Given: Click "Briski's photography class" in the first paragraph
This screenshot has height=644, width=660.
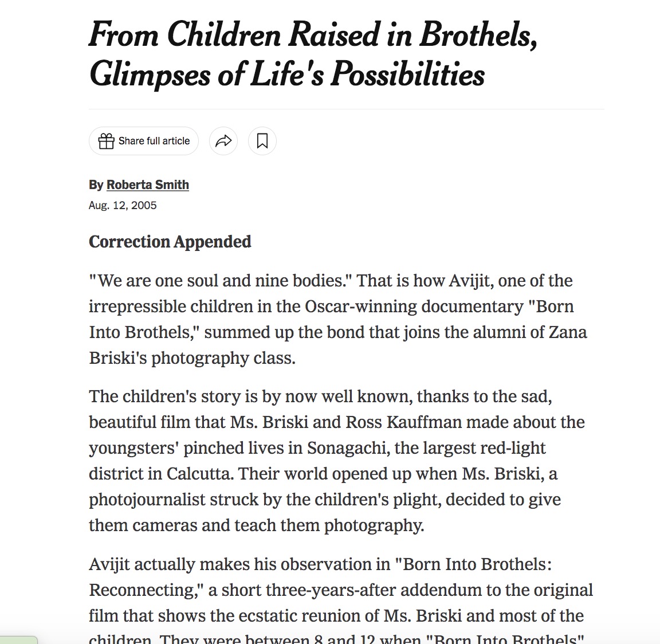Looking at the screenshot, I should coord(192,358).
